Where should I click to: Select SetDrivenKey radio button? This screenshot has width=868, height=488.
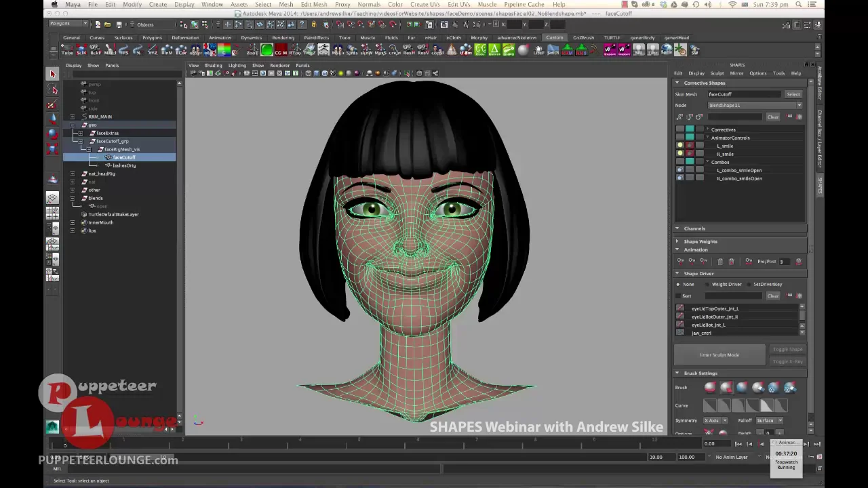point(749,284)
